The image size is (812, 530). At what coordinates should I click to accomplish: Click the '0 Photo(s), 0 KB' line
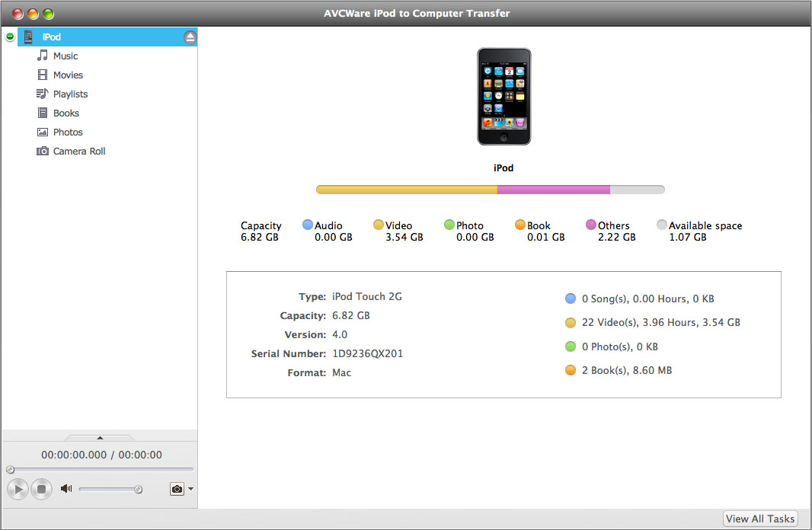[620, 346]
